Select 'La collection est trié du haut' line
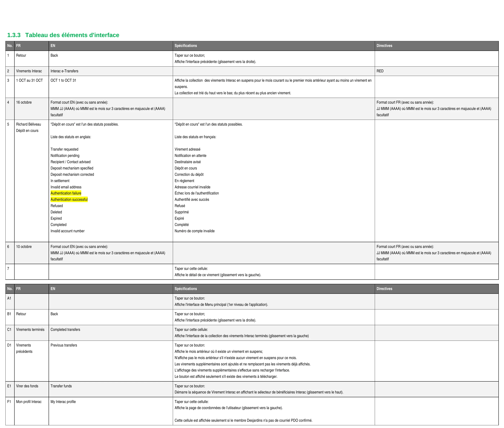The height and width of the screenshot is (428, 504). tap(233, 93)
